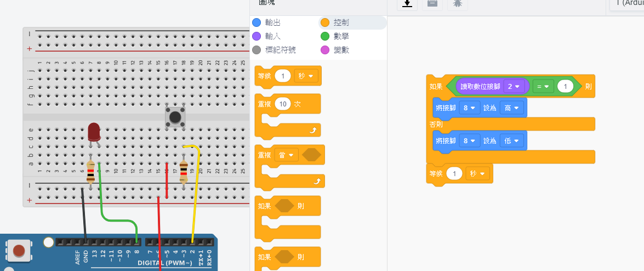Image resolution: width=644 pixels, height=271 pixels.
Task: Open the 低 (LOW) value dropdown
Action: pos(511,140)
